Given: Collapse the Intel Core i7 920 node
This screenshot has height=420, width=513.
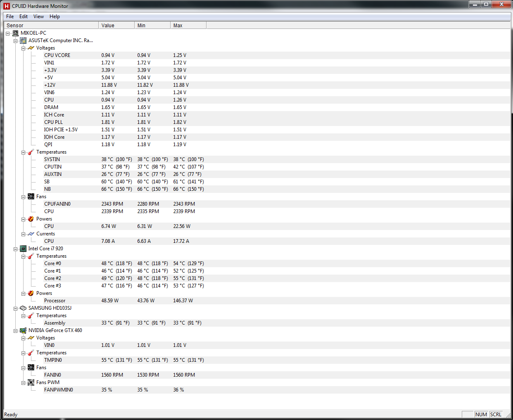Looking at the screenshot, I should (16, 249).
